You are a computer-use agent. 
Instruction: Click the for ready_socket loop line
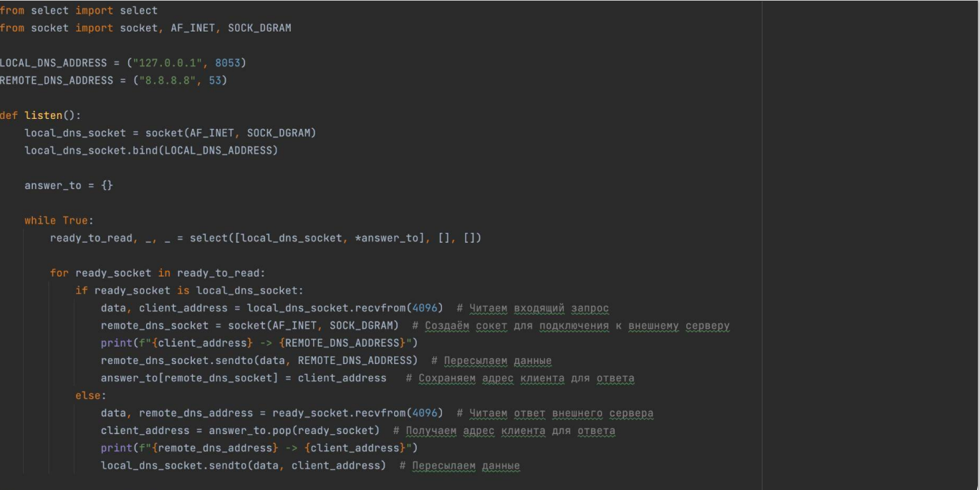[x=158, y=273]
